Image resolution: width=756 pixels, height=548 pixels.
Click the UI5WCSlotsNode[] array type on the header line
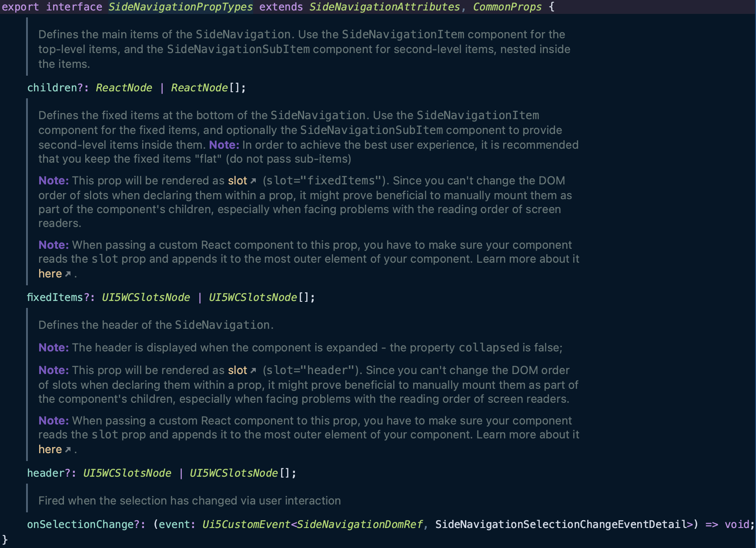point(240,473)
